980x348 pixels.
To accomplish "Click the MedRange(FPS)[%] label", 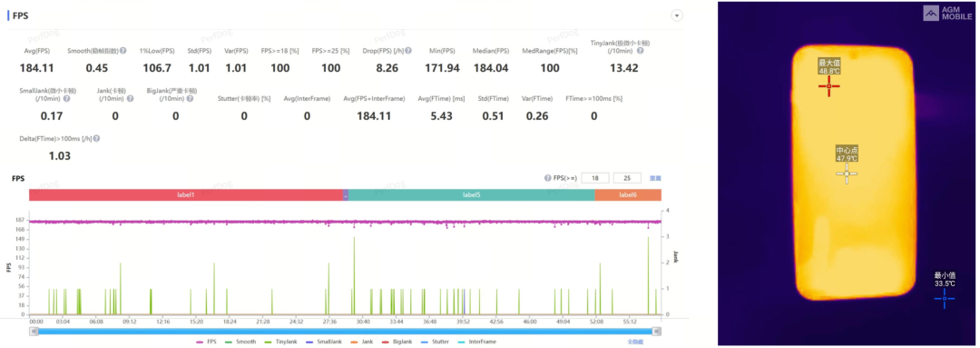I will point(549,51).
